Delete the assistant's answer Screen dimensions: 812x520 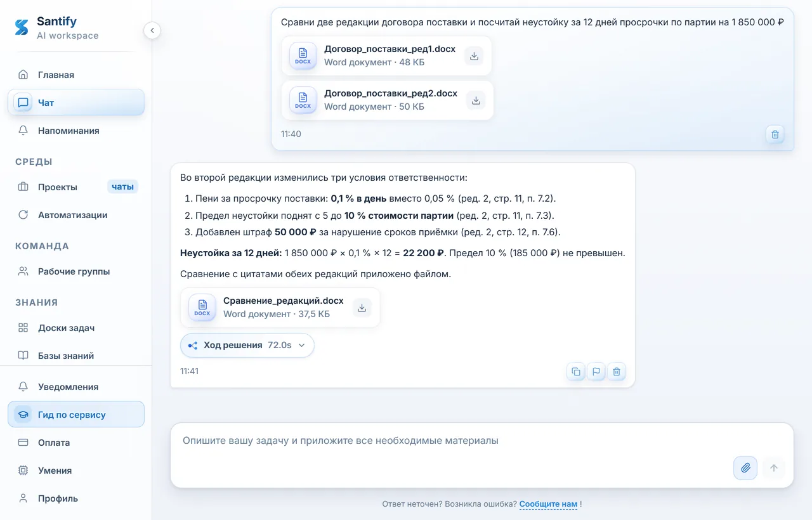[x=617, y=372]
